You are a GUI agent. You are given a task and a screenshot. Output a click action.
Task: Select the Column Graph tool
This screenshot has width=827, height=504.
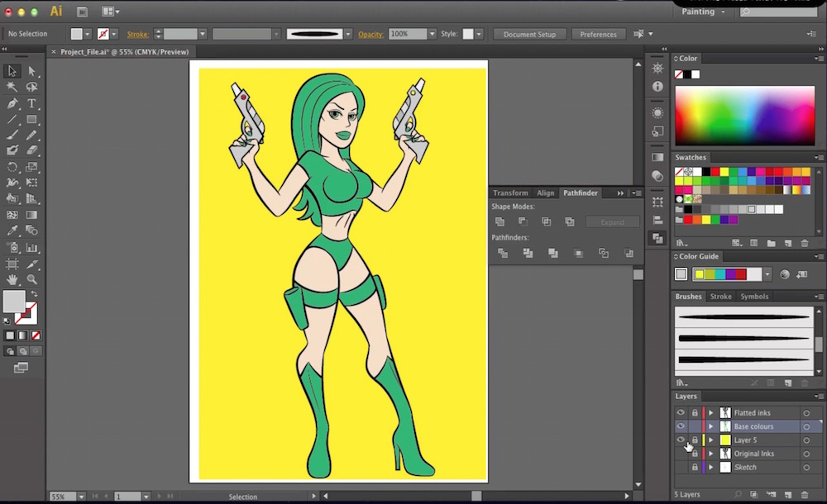[31, 247]
